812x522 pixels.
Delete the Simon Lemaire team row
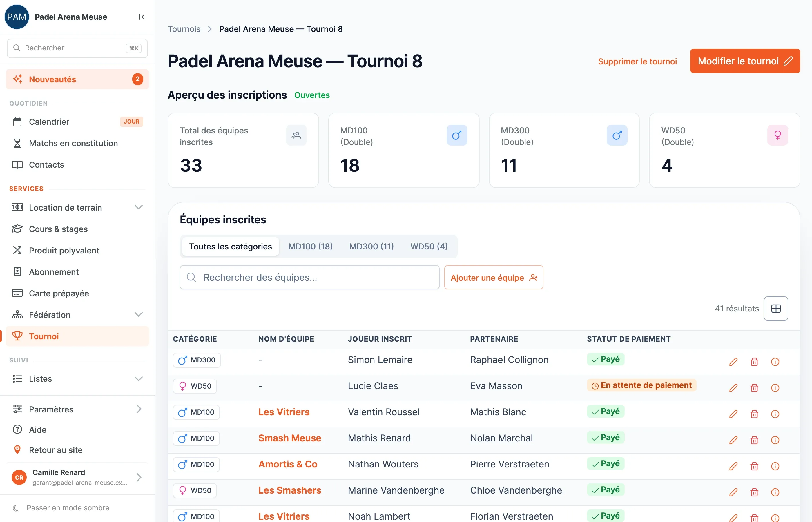(754, 362)
